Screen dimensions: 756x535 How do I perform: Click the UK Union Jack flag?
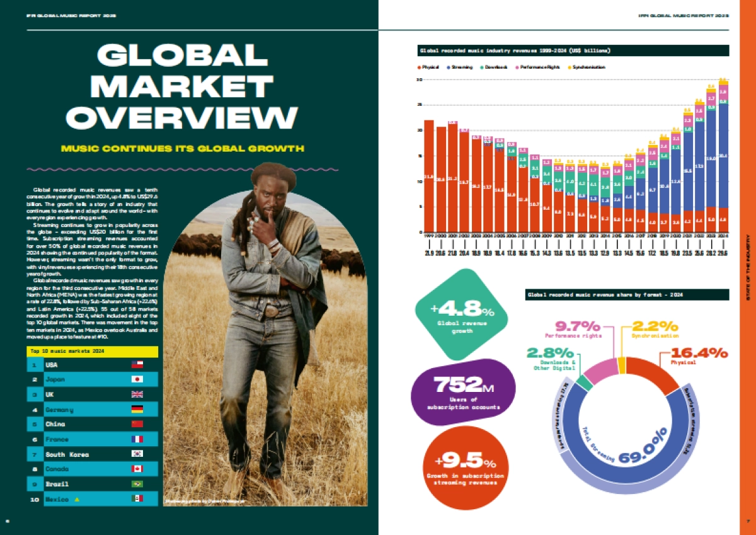pos(137,394)
